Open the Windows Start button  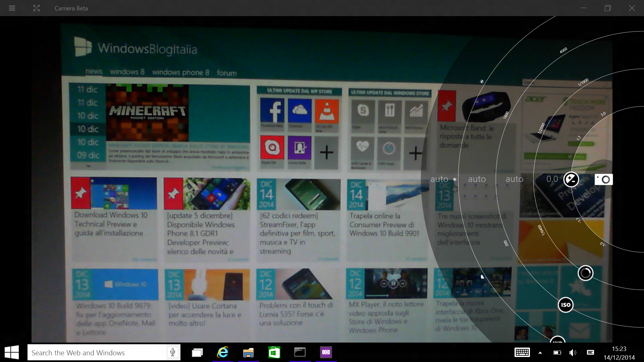[x=12, y=353]
